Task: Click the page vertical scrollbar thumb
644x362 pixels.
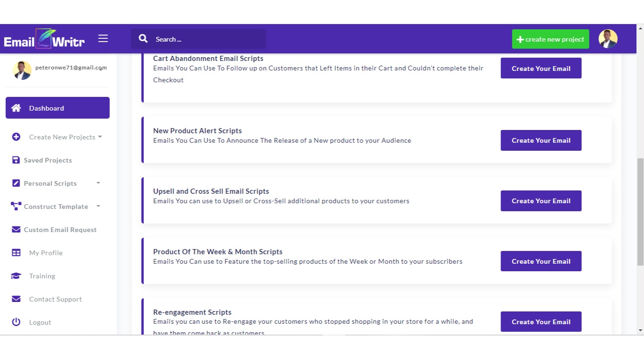Action: click(640, 212)
